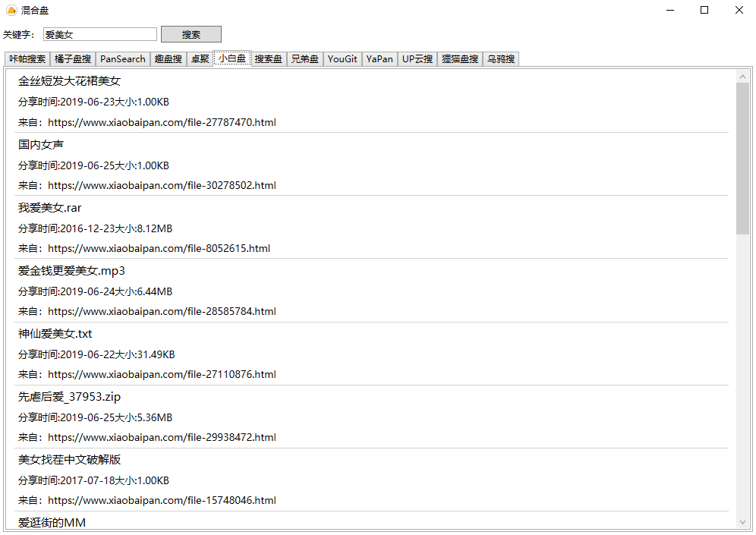
Task: Maximize the 混合盘 window
Action: click(x=704, y=10)
